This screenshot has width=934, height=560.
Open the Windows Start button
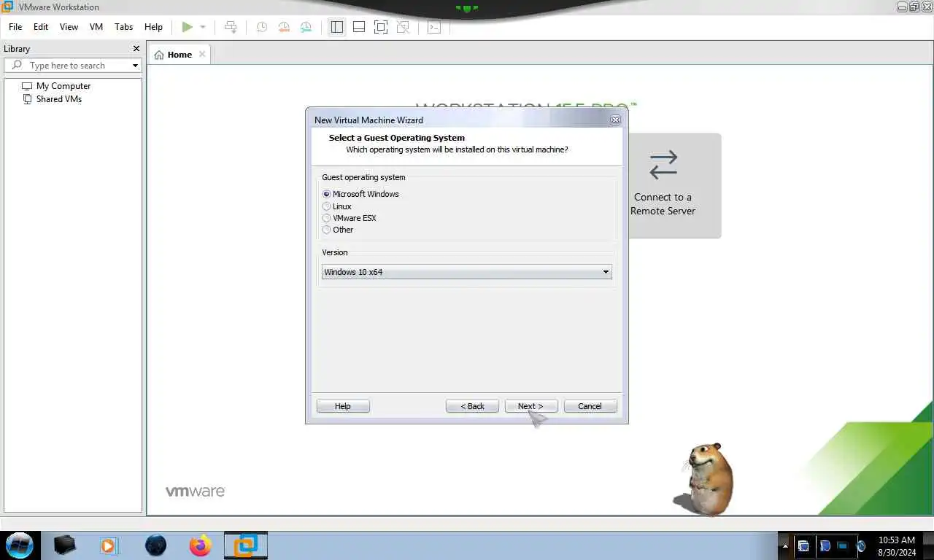pos(20,545)
